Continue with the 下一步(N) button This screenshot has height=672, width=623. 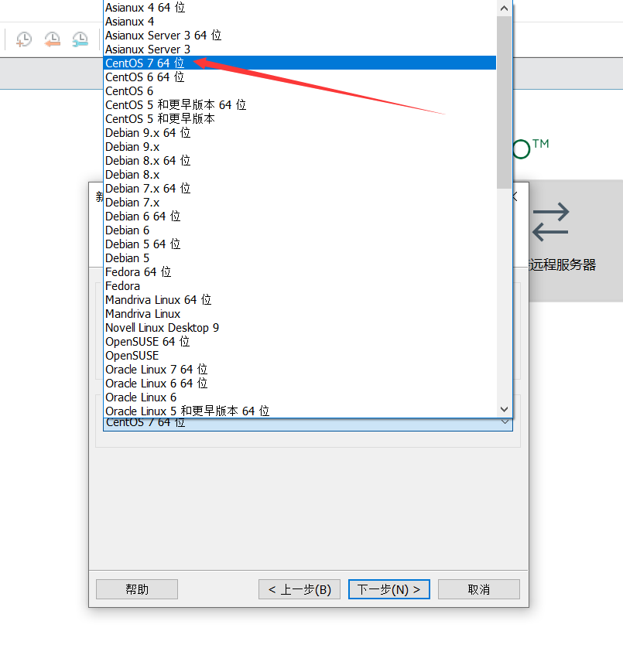pyautogui.click(x=389, y=589)
